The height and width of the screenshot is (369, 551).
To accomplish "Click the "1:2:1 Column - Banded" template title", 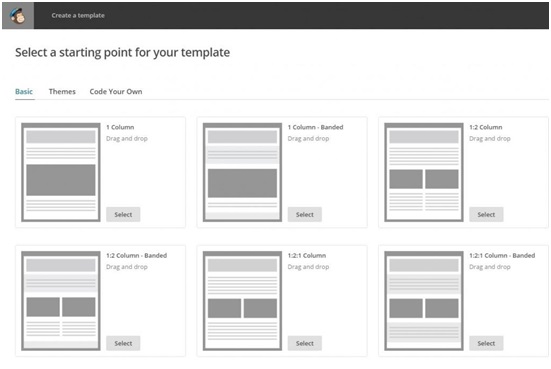I will 502,255.
